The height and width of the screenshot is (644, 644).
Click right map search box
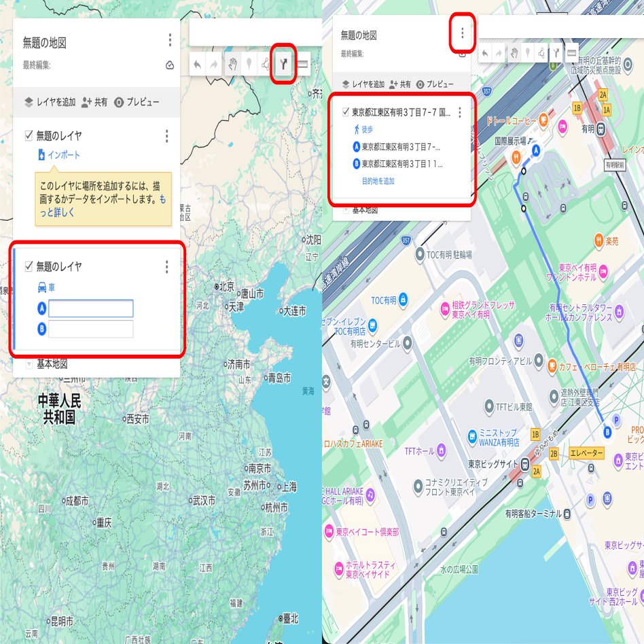[561, 26]
